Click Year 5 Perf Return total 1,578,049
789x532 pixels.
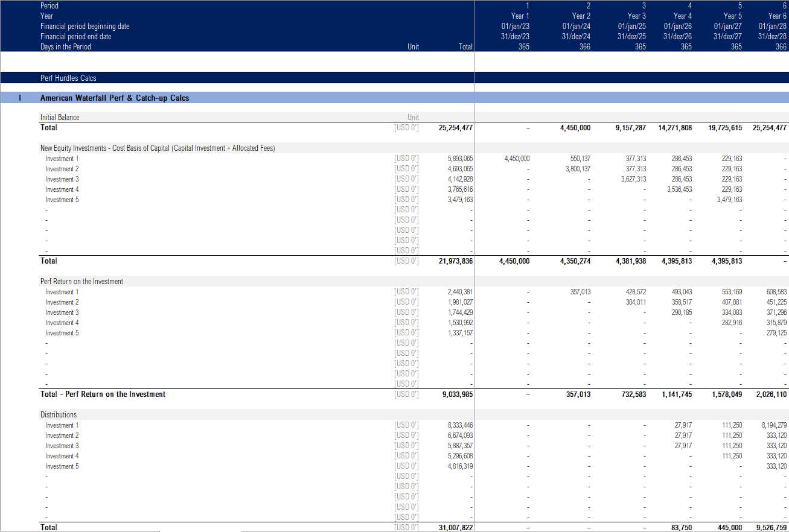click(x=727, y=394)
